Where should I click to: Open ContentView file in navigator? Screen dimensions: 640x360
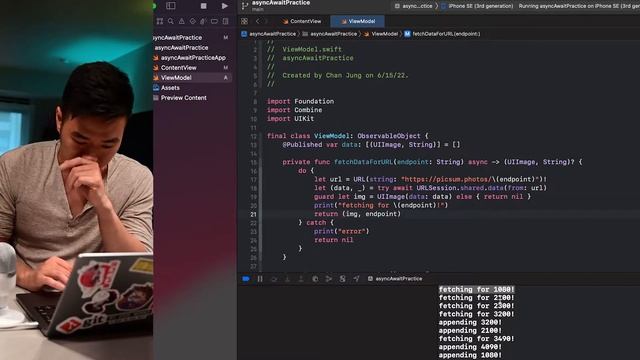tap(178, 68)
